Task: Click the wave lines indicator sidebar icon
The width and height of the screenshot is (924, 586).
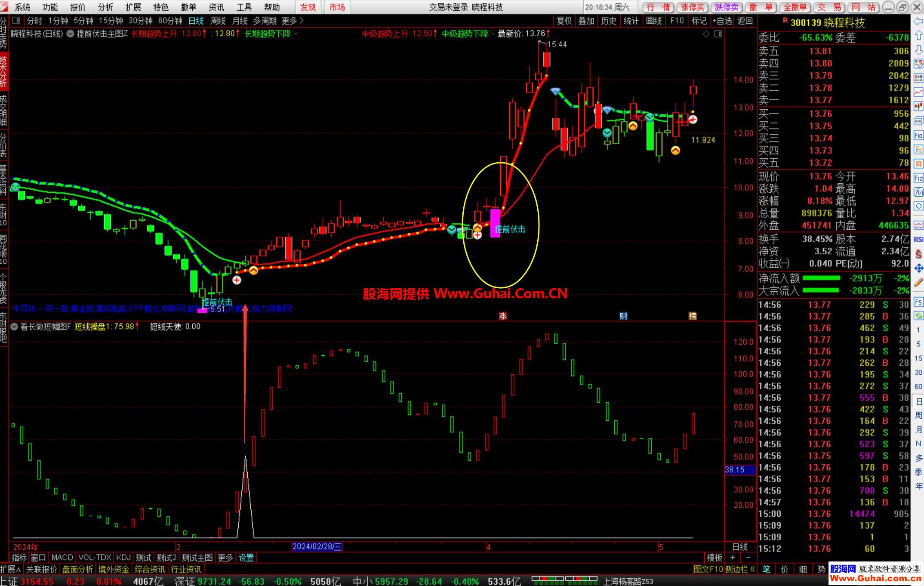Action: coord(918,225)
